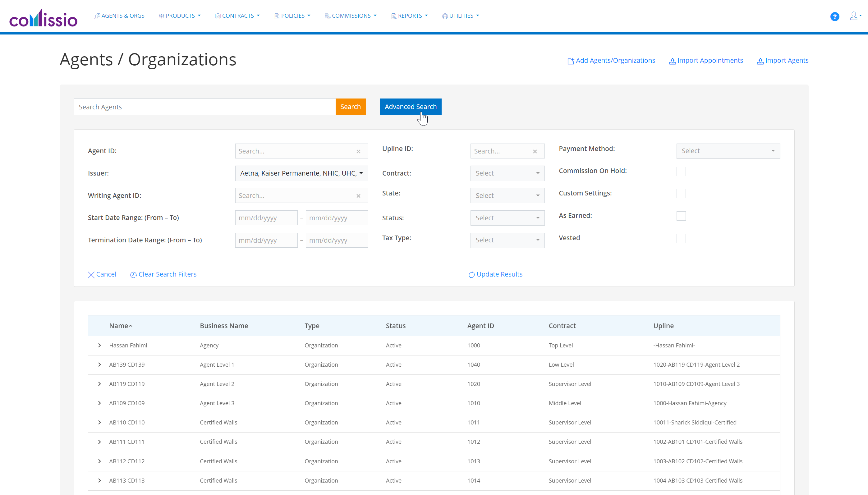Viewport: 868px width, 495px height.
Task: Click the Commissio logo
Action: 43,18
